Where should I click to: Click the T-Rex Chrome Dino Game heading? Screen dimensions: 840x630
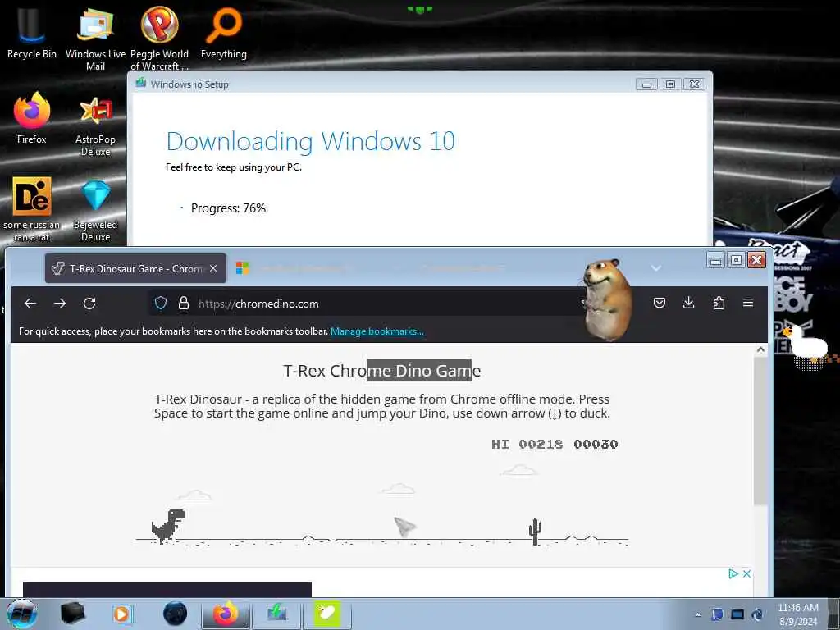(x=381, y=371)
